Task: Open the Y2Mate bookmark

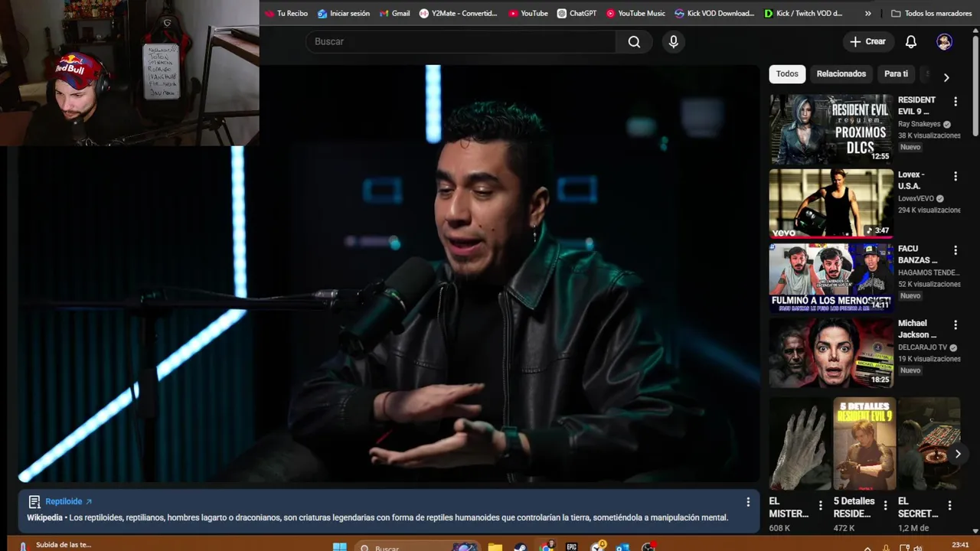Action: tap(458, 13)
